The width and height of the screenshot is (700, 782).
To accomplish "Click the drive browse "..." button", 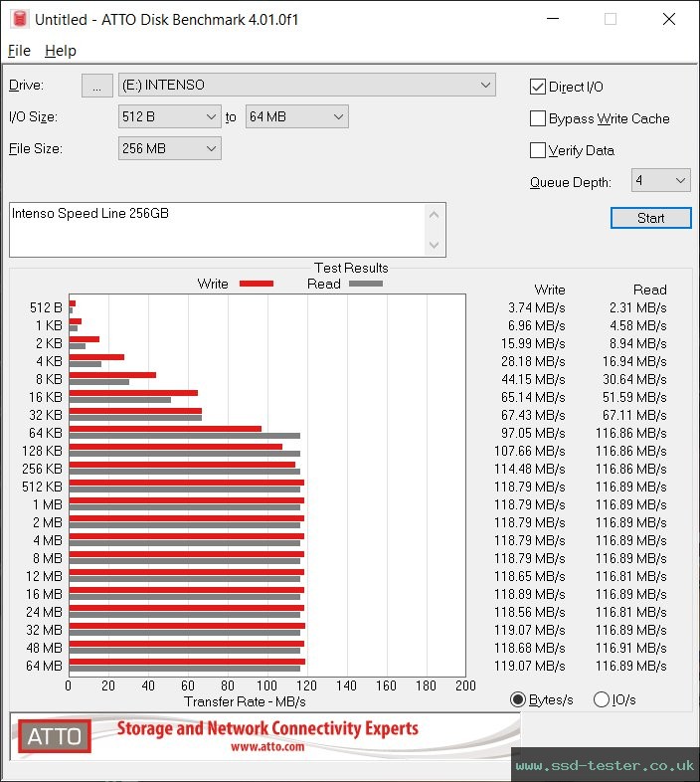I will tap(96, 86).
